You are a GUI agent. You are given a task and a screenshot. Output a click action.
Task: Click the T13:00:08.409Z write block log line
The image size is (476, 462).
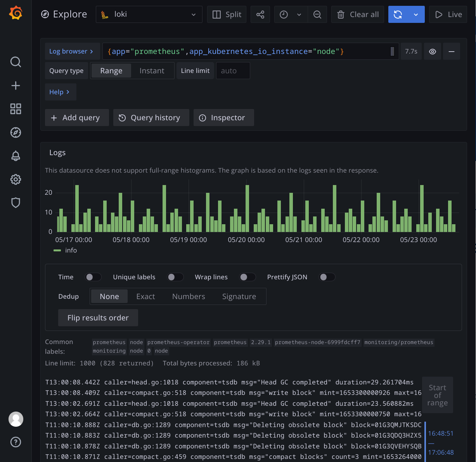(x=233, y=393)
